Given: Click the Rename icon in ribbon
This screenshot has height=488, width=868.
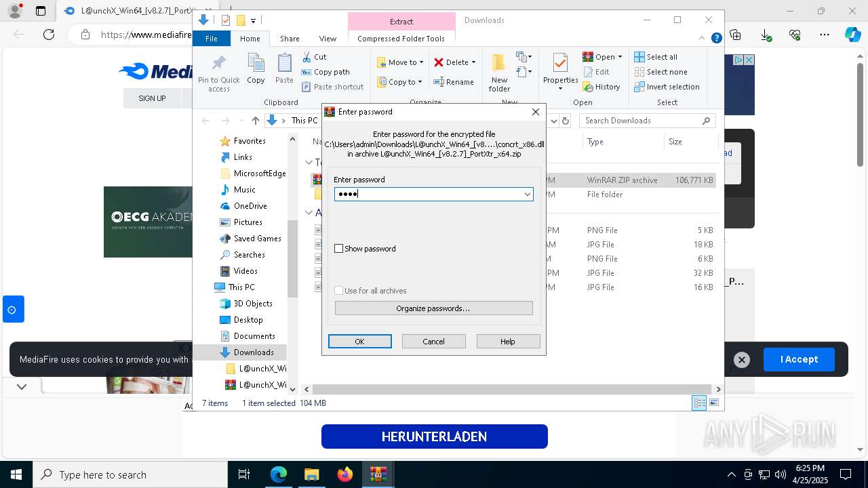Looking at the screenshot, I should [x=454, y=82].
